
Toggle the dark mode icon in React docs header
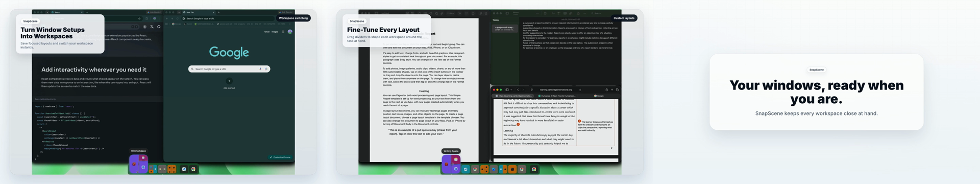click(144, 27)
